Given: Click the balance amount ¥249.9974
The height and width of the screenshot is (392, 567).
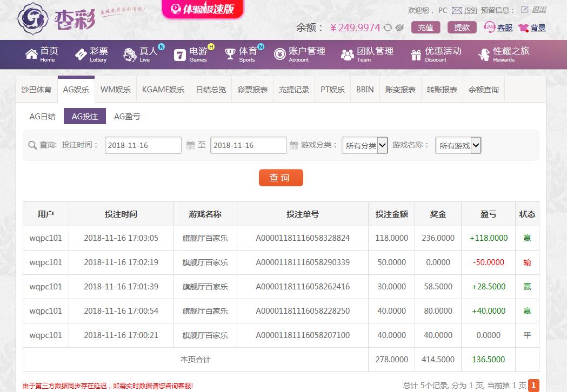Looking at the screenshot, I should pyautogui.click(x=355, y=28).
